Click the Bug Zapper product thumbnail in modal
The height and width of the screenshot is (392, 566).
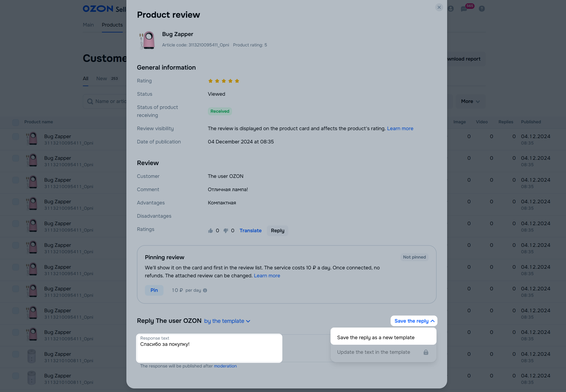pyautogui.click(x=147, y=40)
